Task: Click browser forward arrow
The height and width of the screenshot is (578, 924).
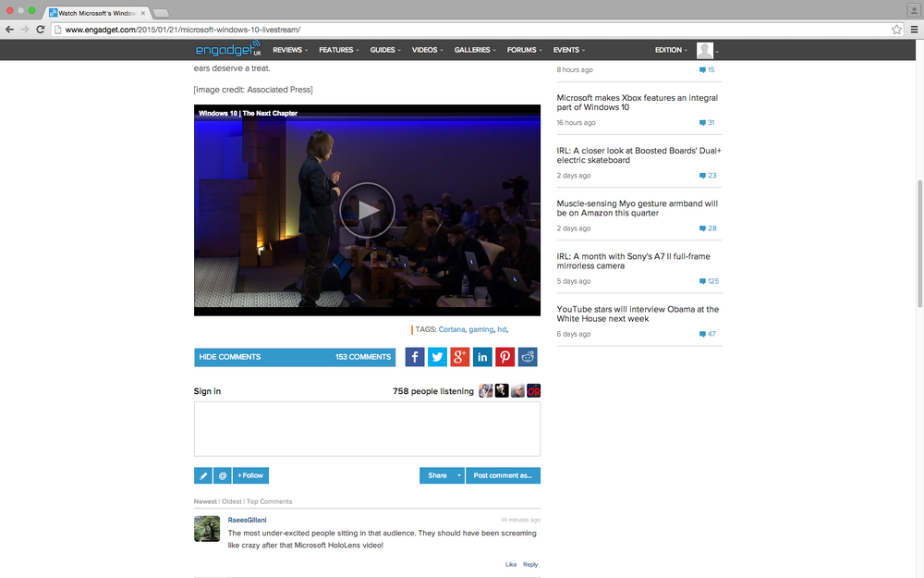Action: click(x=25, y=30)
